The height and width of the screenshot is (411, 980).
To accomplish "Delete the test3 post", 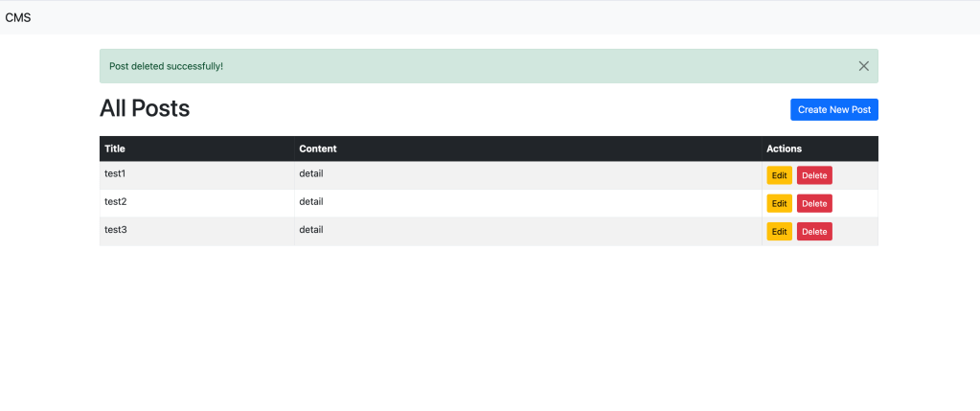I will pos(814,231).
